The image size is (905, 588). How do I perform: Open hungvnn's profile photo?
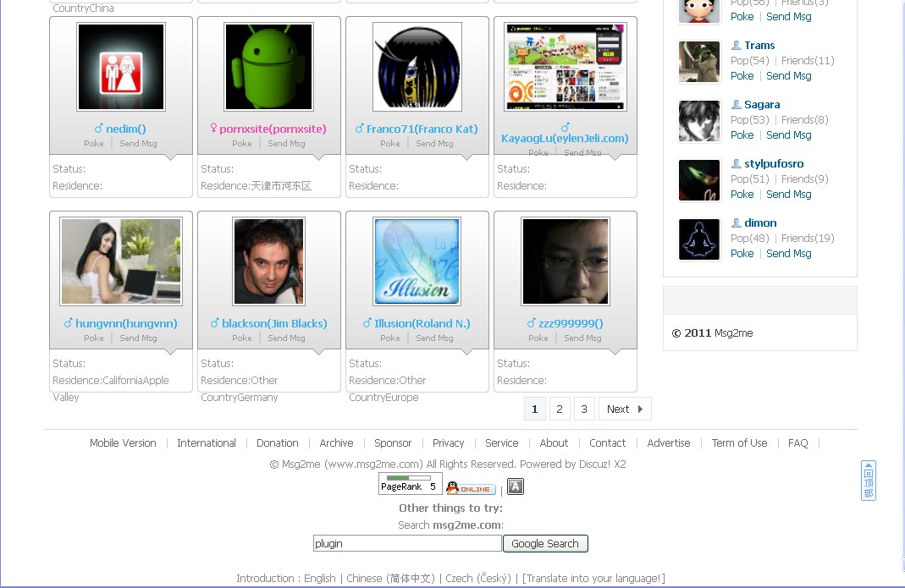coord(121,261)
